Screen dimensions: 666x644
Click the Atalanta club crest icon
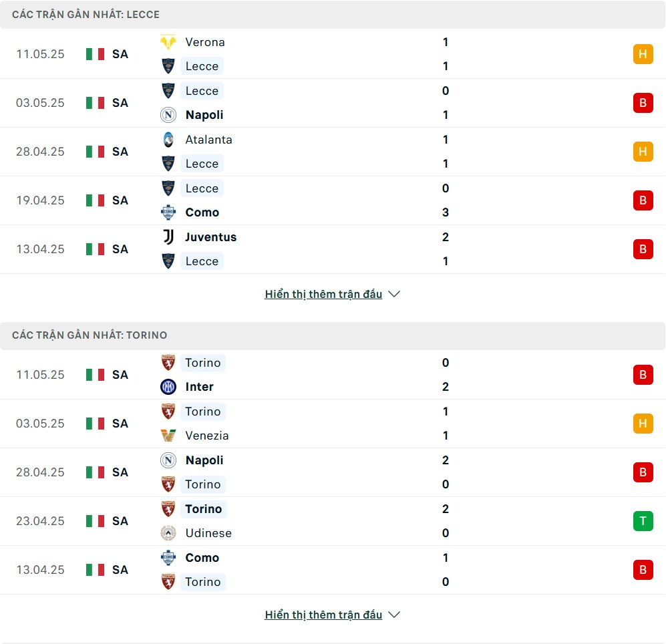(168, 140)
